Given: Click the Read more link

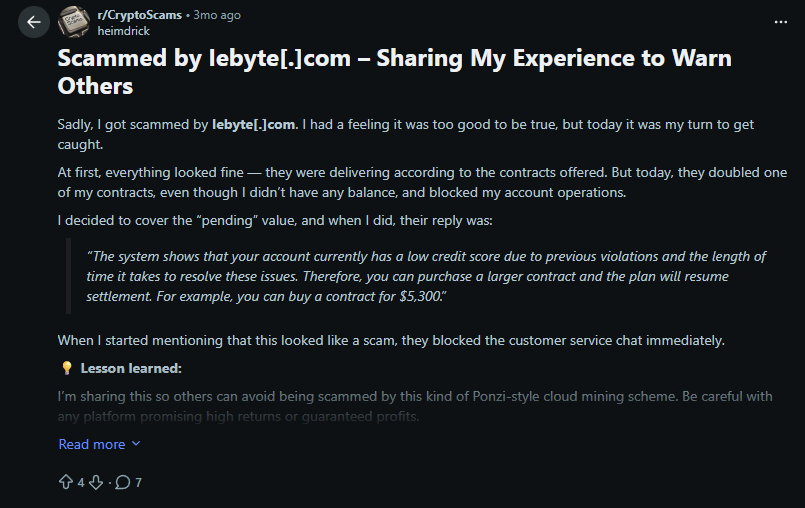Looking at the screenshot, I should coord(92,444).
